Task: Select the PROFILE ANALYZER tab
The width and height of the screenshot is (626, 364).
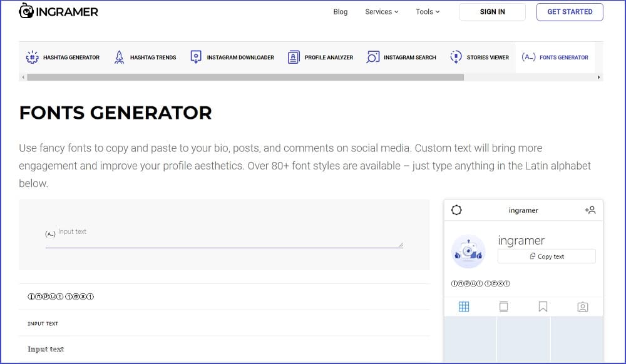Action: point(320,57)
